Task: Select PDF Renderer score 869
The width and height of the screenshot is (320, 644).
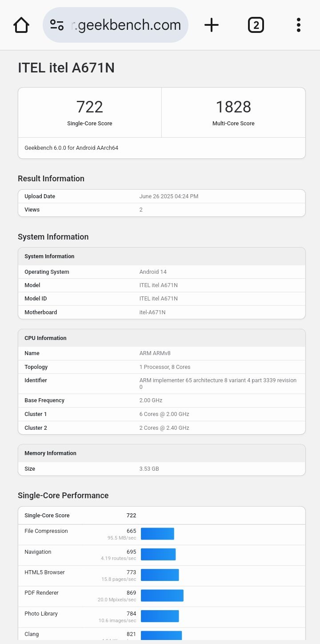Action: 131,593
